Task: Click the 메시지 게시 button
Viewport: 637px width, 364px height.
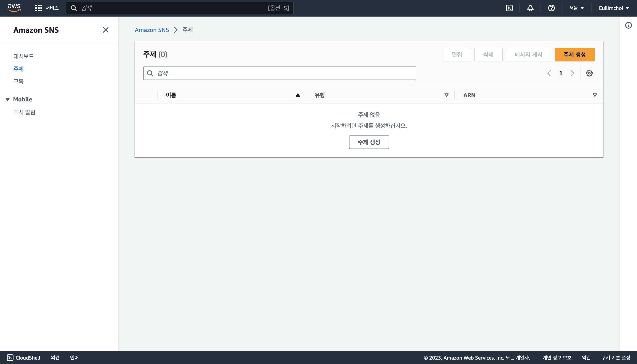Action: pyautogui.click(x=528, y=54)
